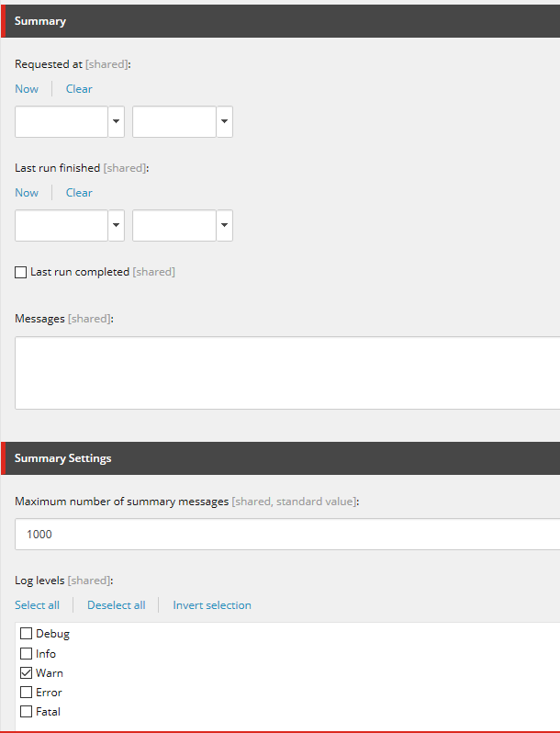The width and height of the screenshot is (560, 733).
Task: Open Requested at time dropdown arrow
Action: click(x=224, y=122)
